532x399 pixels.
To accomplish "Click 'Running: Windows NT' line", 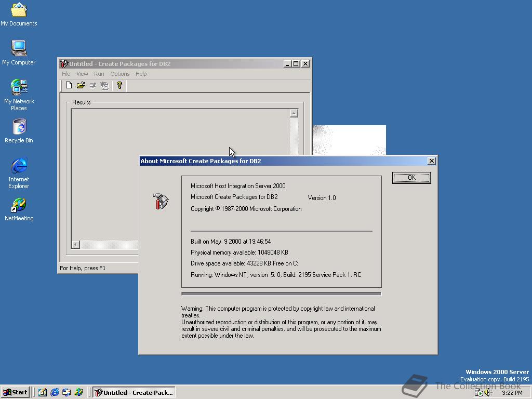I will [x=276, y=275].
